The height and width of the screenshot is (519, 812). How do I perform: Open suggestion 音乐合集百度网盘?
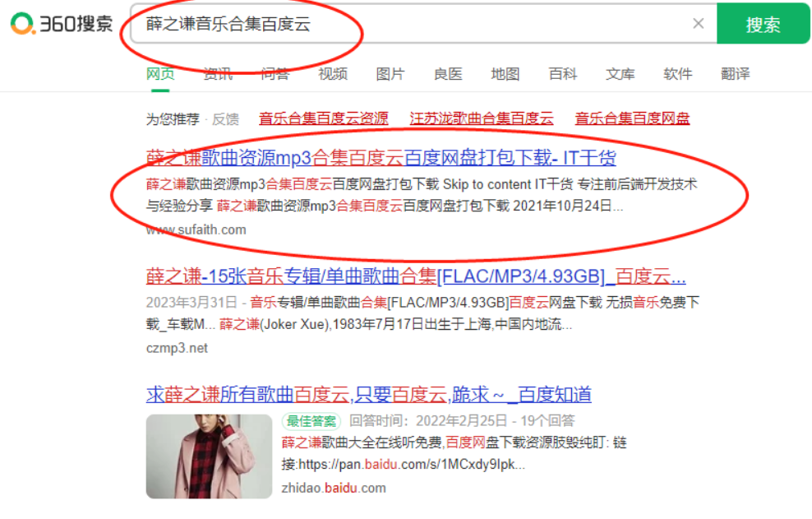pyautogui.click(x=632, y=118)
